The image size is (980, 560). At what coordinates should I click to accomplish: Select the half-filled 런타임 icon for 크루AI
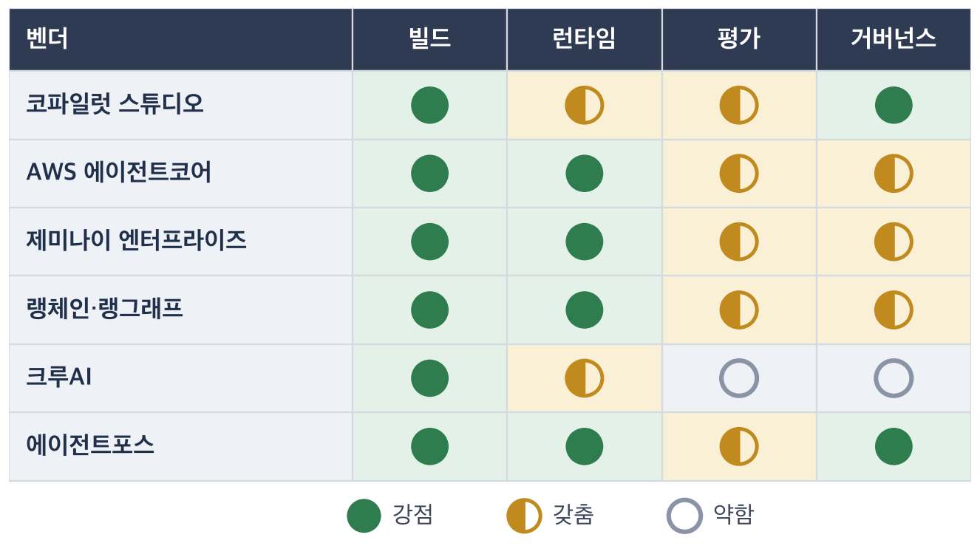pyautogui.click(x=585, y=378)
